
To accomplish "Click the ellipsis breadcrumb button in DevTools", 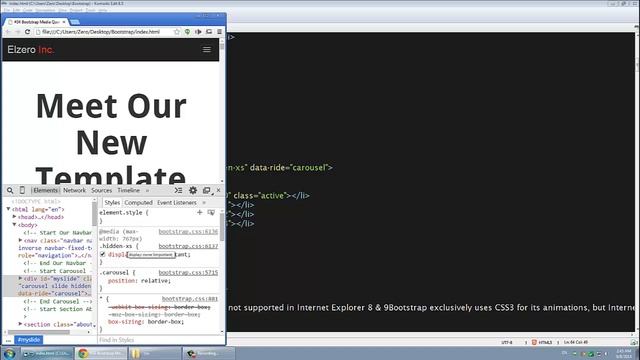I will pyautogui.click(x=8, y=340).
